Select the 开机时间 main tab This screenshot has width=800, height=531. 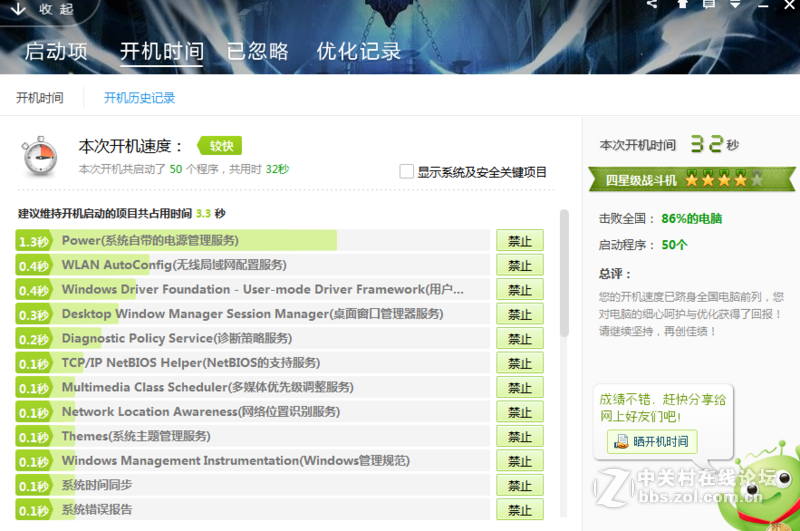[x=162, y=52]
